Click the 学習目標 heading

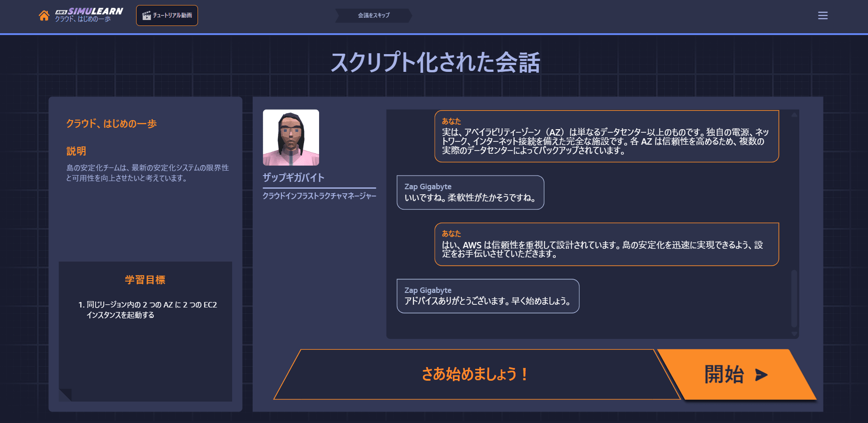[x=145, y=280]
